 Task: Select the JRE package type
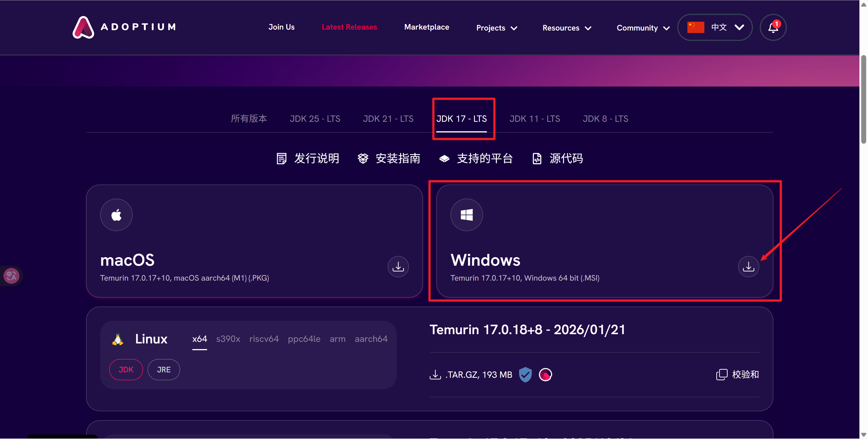(164, 370)
